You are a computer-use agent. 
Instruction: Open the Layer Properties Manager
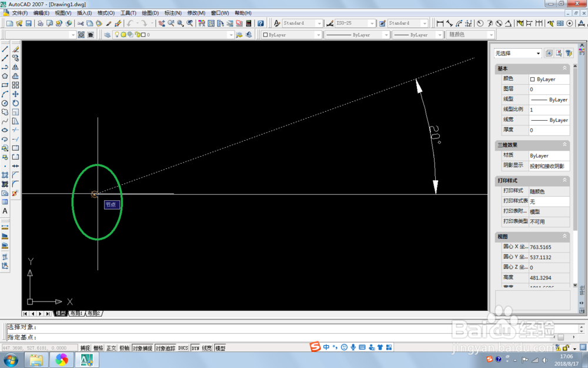click(107, 34)
